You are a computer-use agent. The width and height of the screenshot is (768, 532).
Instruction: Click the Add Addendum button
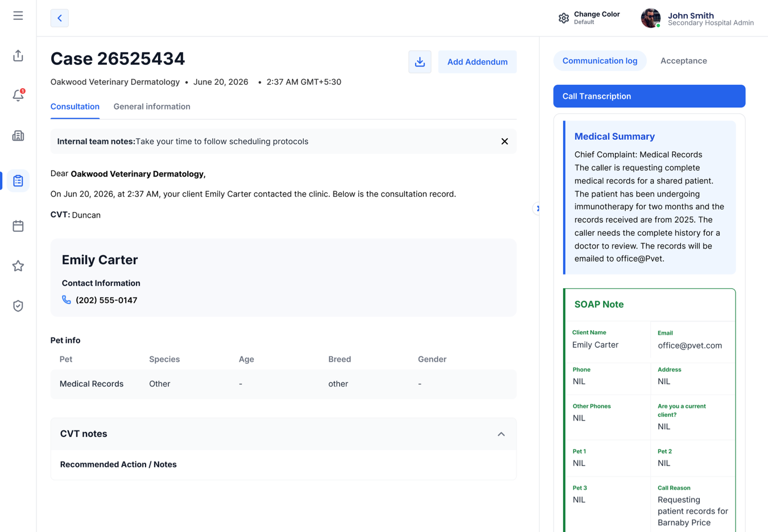coord(477,62)
